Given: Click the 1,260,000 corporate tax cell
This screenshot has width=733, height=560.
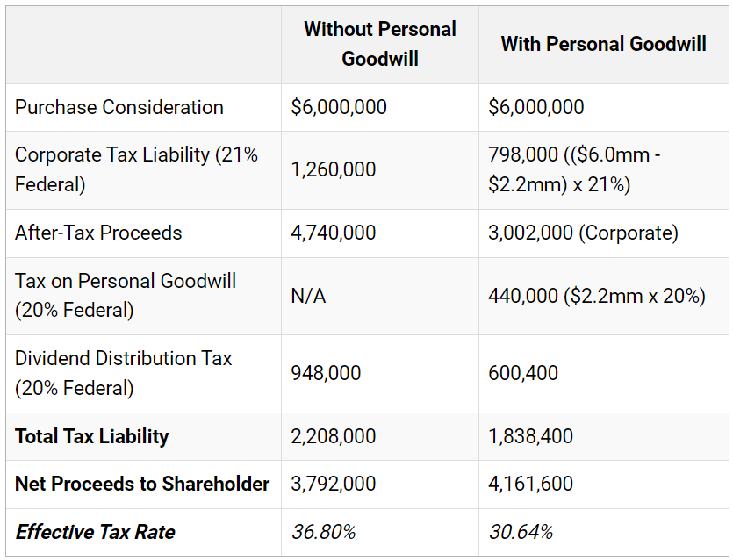Looking at the screenshot, I should coord(334,169).
